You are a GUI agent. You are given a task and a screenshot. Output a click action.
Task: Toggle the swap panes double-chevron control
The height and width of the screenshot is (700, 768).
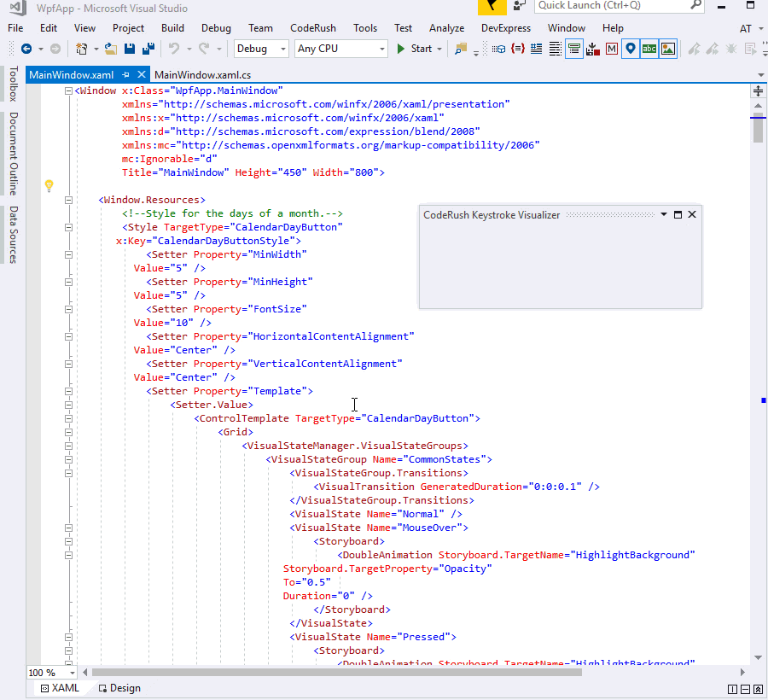(757, 689)
